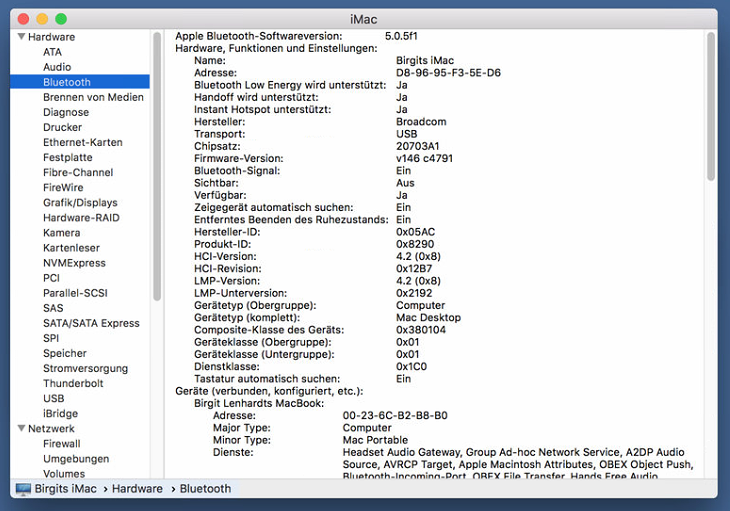Click the Geräte (verbunden, konfiguriert, etc.) heading
This screenshot has width=730, height=511.
(x=269, y=391)
